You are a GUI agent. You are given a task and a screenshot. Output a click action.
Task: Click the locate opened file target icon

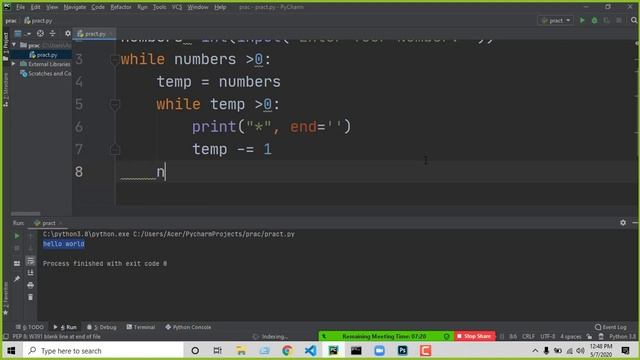click(40, 33)
